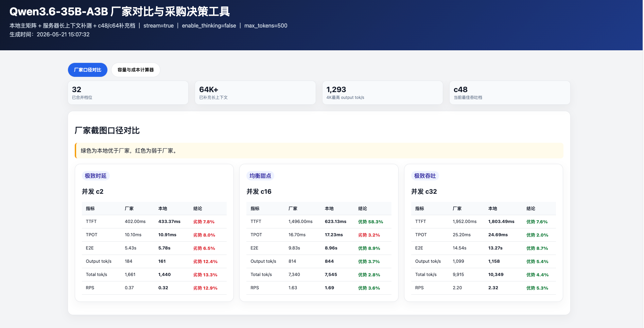
Task: Click 1,440 local Total tok/s value
Action: (164, 275)
